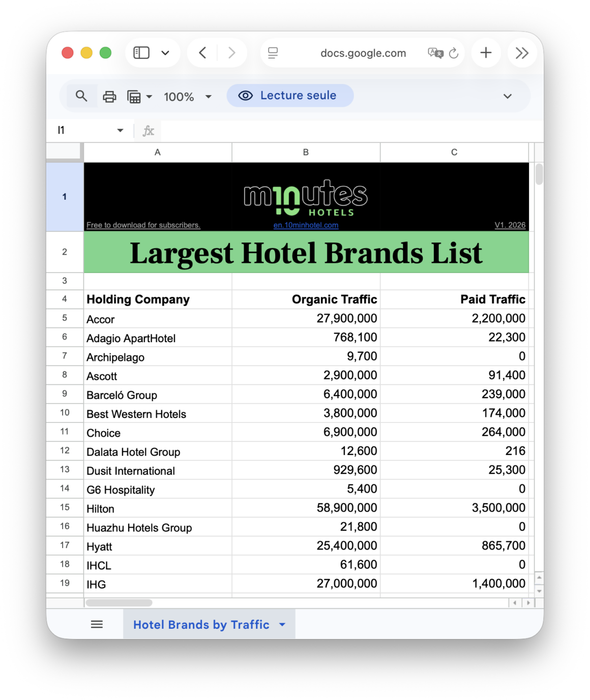The height and width of the screenshot is (700, 590).
Task: Click the print icon
Action: pos(109,97)
